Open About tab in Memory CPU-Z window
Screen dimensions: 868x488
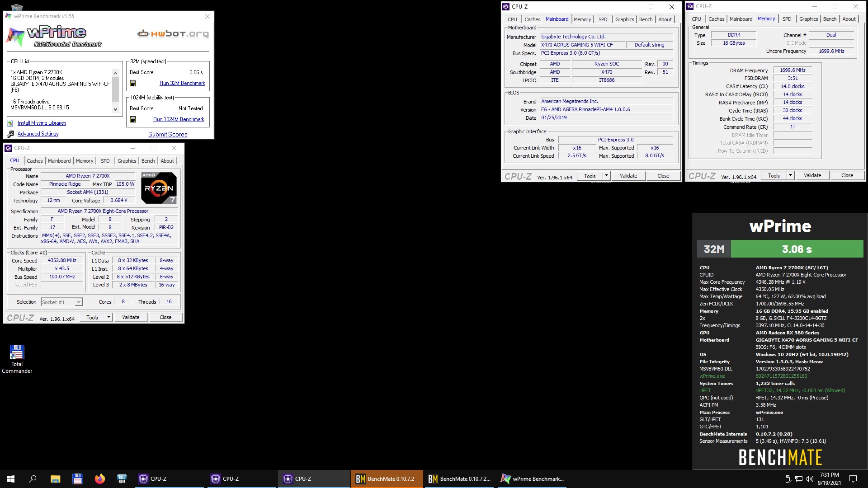pyautogui.click(x=849, y=19)
